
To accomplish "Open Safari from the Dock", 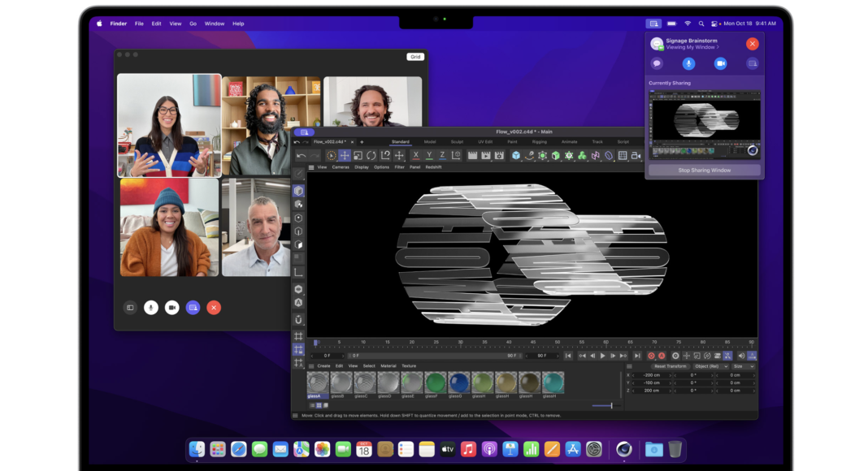I will pos(239,449).
